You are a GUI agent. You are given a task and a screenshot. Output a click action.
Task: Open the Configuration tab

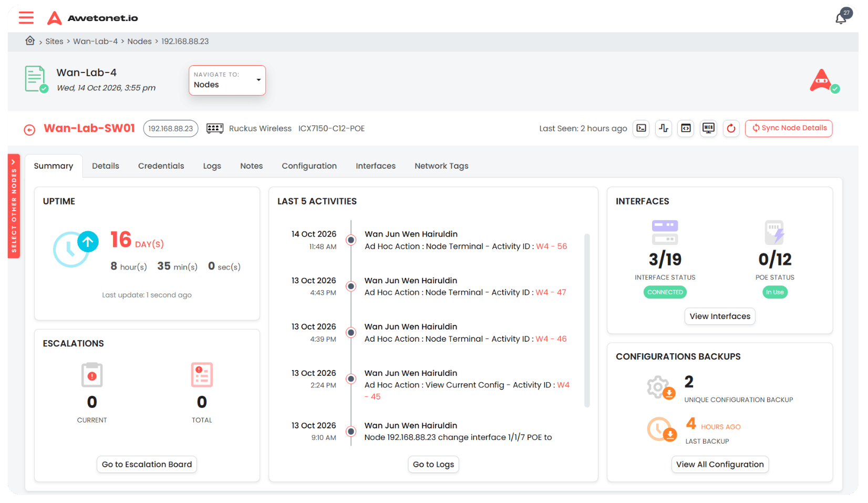click(x=309, y=166)
